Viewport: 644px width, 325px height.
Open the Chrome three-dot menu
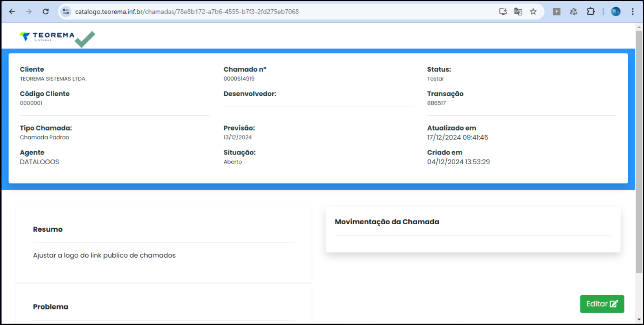(633, 12)
